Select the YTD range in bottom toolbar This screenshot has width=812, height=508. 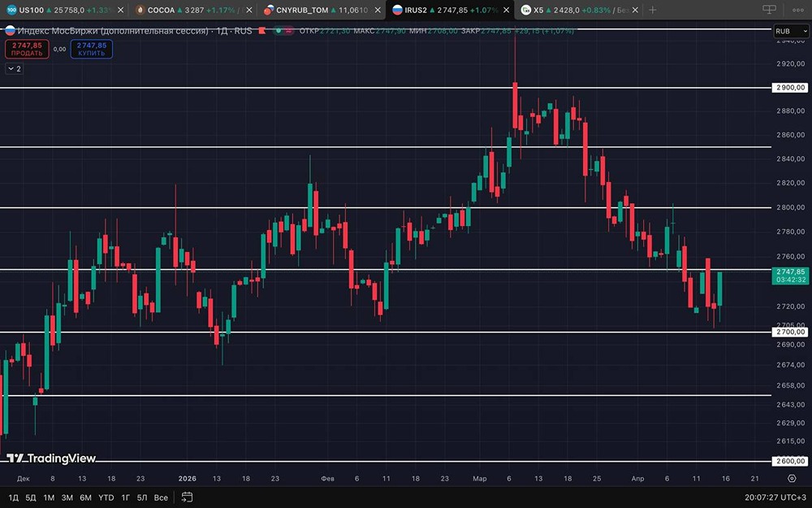[105, 497]
